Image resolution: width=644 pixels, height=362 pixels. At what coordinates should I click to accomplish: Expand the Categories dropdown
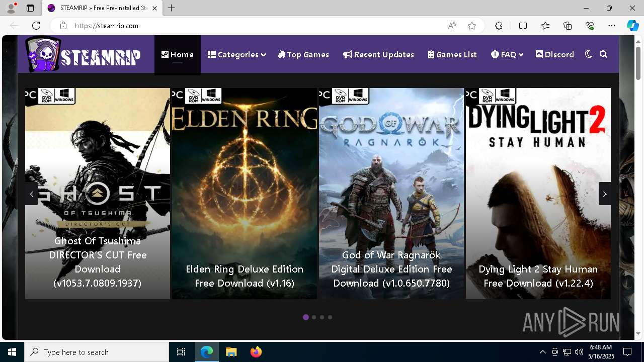[236, 55]
